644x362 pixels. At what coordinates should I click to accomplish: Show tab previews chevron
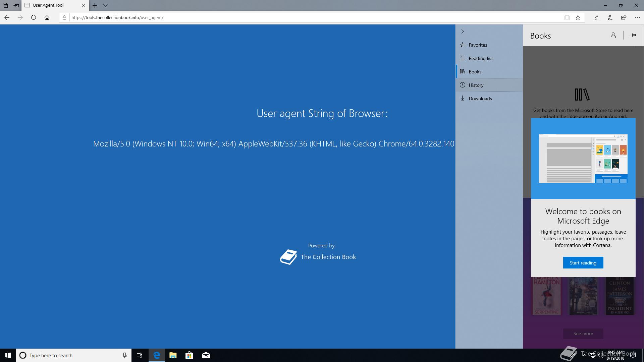[105, 5]
